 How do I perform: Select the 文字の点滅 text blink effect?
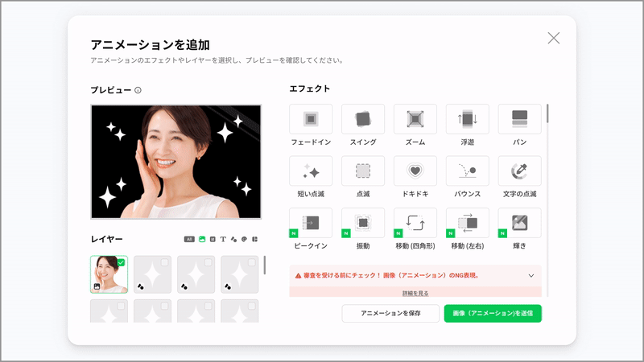(519, 171)
